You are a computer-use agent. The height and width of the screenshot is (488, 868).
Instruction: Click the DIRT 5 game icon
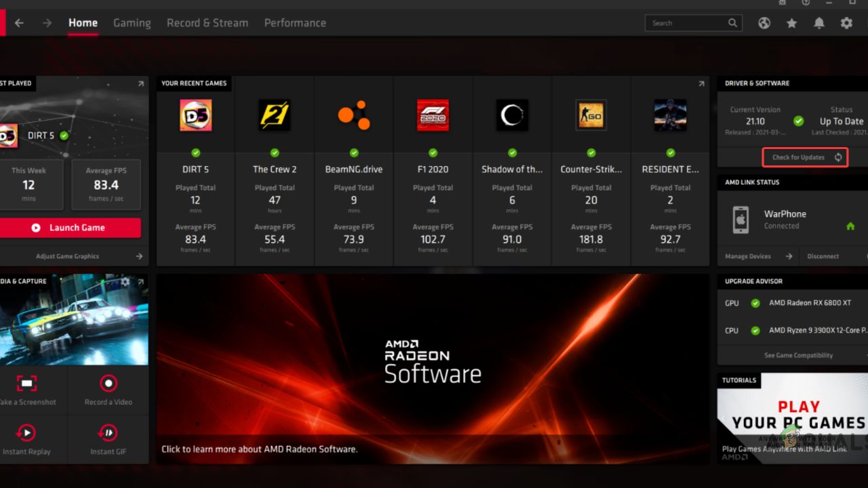click(x=195, y=115)
